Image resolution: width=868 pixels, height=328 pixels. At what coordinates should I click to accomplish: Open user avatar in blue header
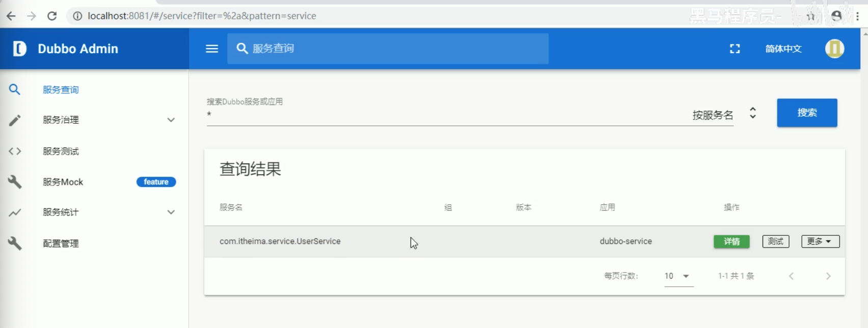834,48
